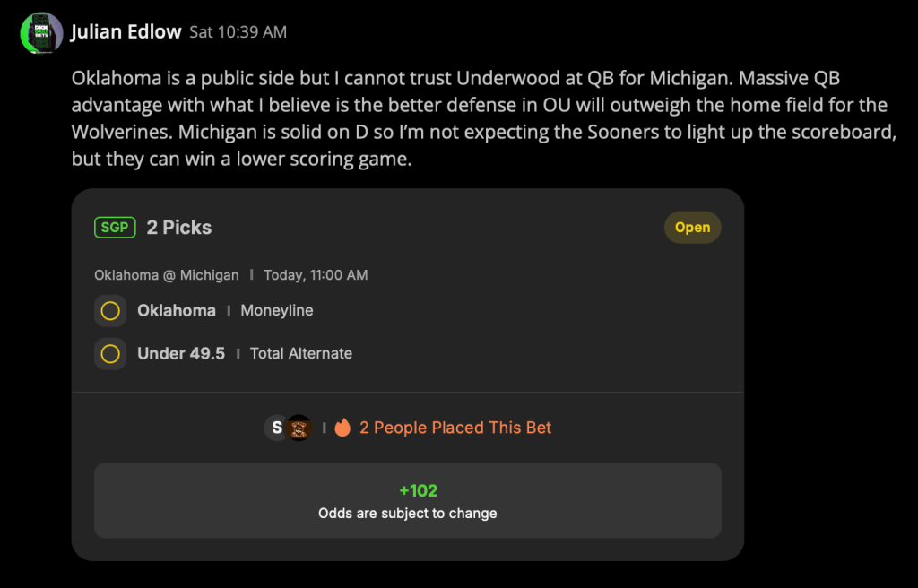
Task: Click the message text about Underwood at QB
Action: pyautogui.click(x=483, y=118)
